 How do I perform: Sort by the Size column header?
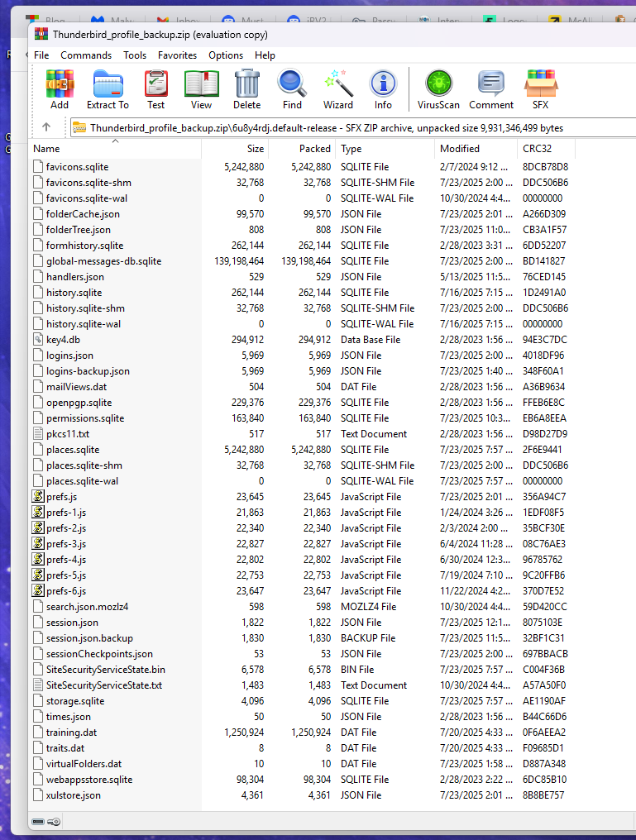coord(235,149)
